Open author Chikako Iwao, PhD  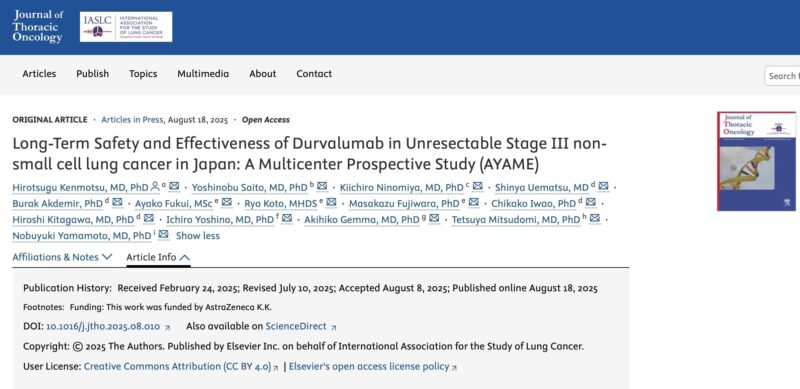tap(533, 204)
